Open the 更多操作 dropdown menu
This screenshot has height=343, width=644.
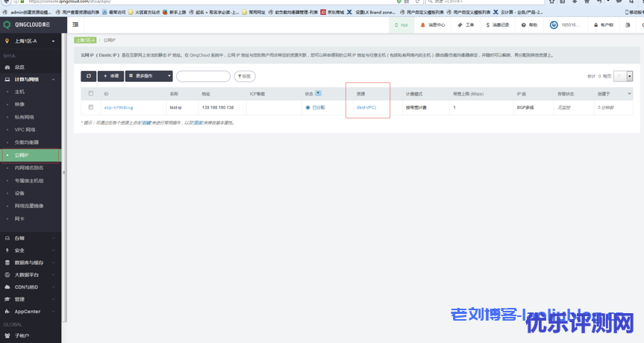coord(149,76)
